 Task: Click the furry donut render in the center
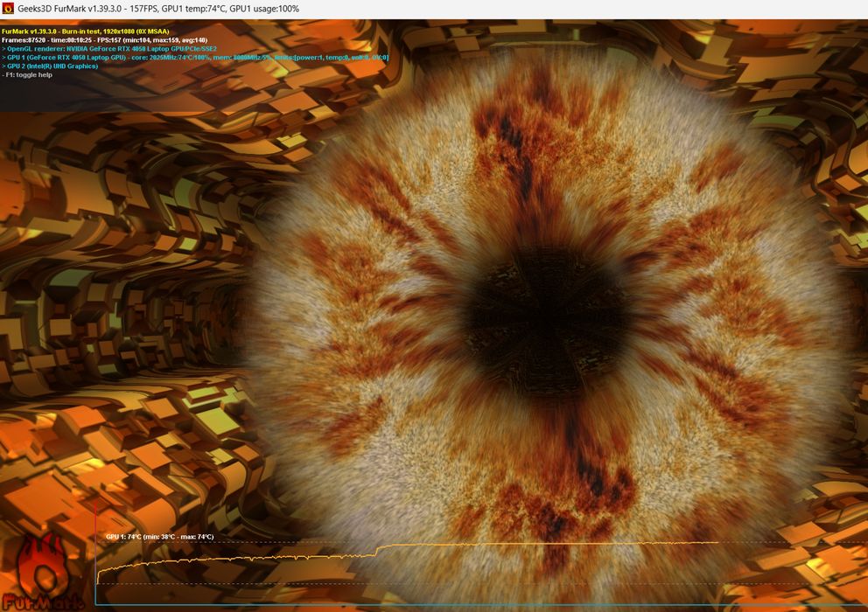548,326
